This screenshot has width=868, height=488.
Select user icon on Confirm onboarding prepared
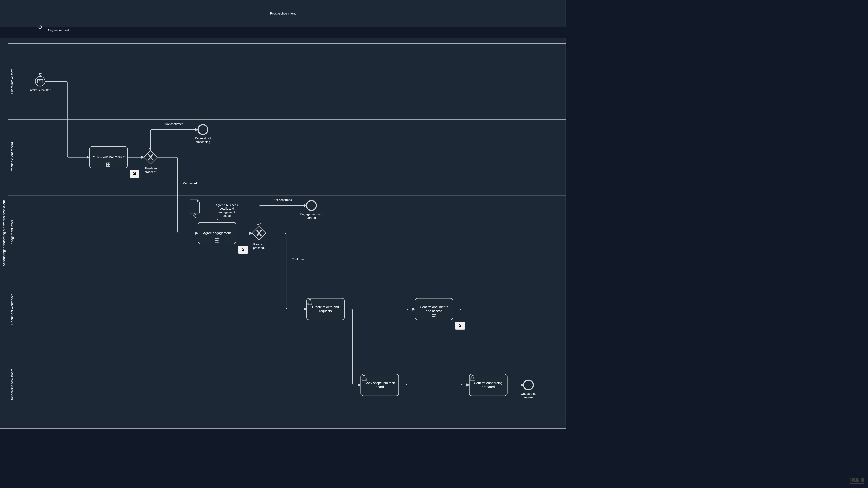coord(473,378)
